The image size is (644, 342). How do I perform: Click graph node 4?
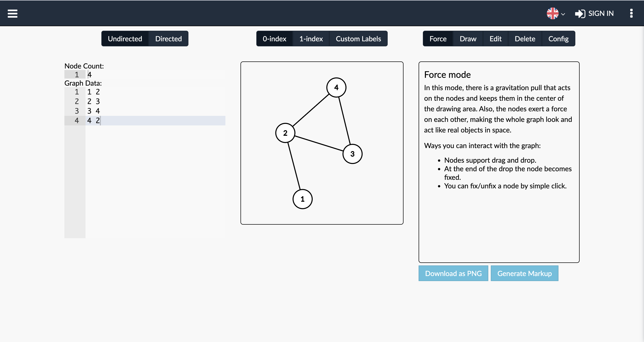click(x=336, y=88)
